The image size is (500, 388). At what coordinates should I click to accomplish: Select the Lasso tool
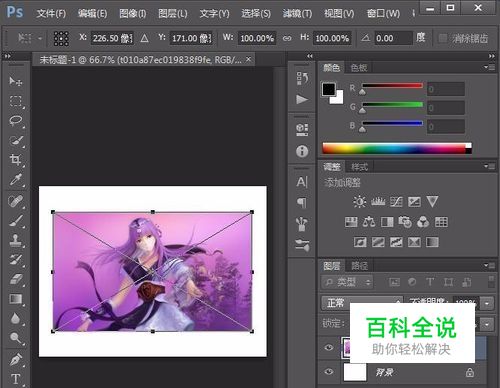click(15, 120)
